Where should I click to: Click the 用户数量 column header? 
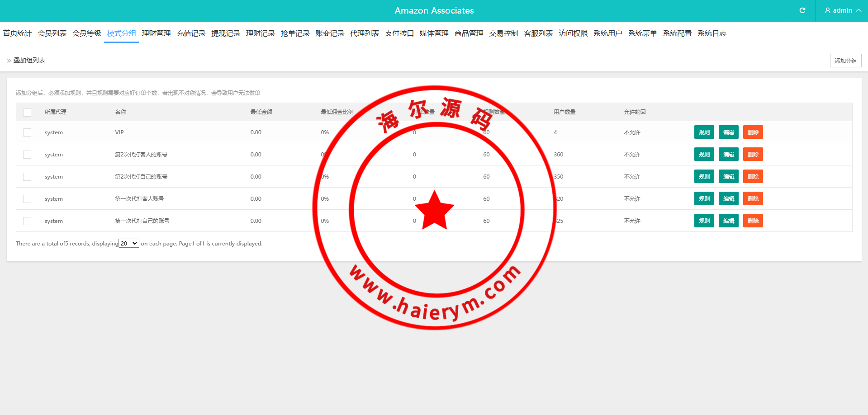point(564,112)
